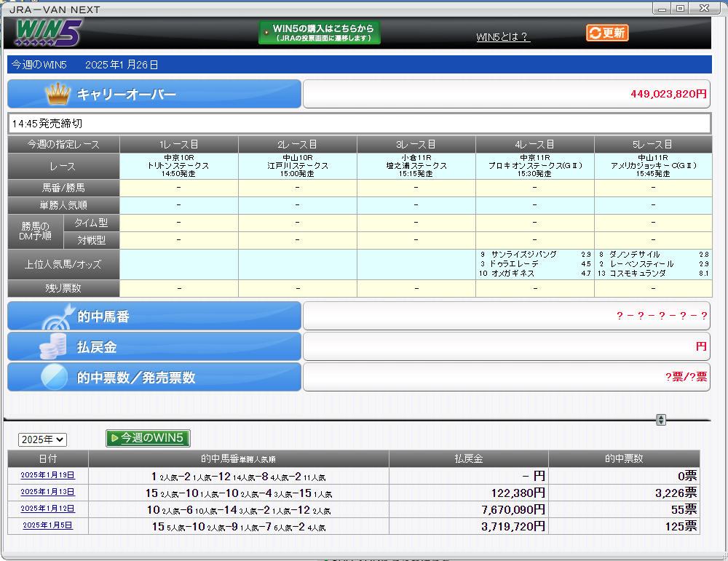Open the 2025年1月19日 result link
The image size is (728, 561).
click(47, 475)
